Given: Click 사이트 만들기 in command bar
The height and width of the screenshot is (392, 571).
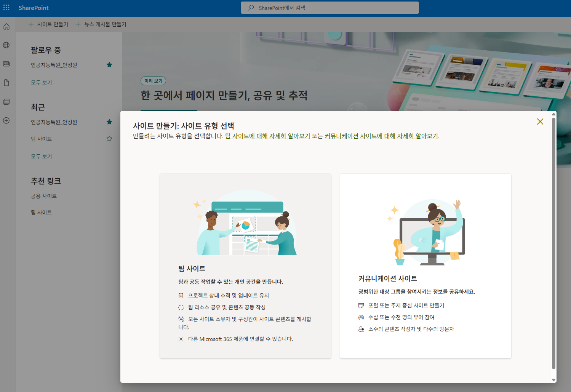Looking at the screenshot, I should click(48, 24).
